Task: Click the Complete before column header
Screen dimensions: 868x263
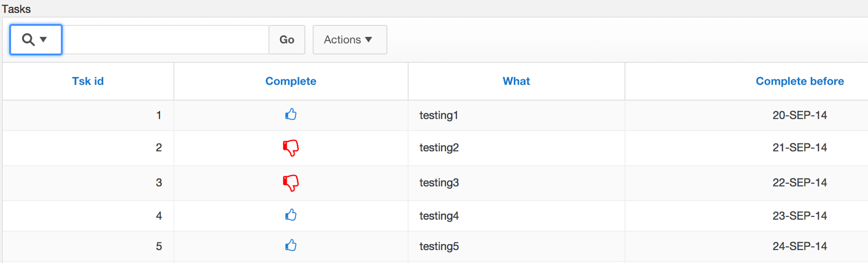Action: click(x=800, y=81)
